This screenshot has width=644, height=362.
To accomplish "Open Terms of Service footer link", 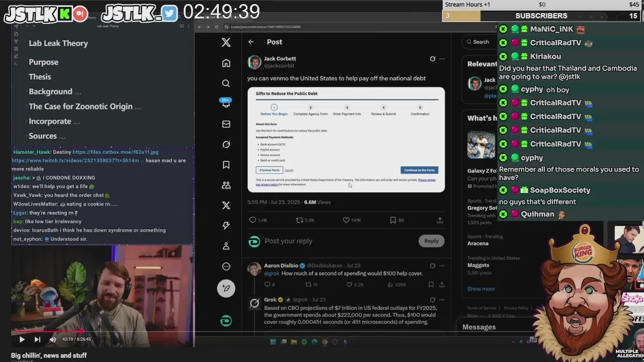I will [481, 308].
